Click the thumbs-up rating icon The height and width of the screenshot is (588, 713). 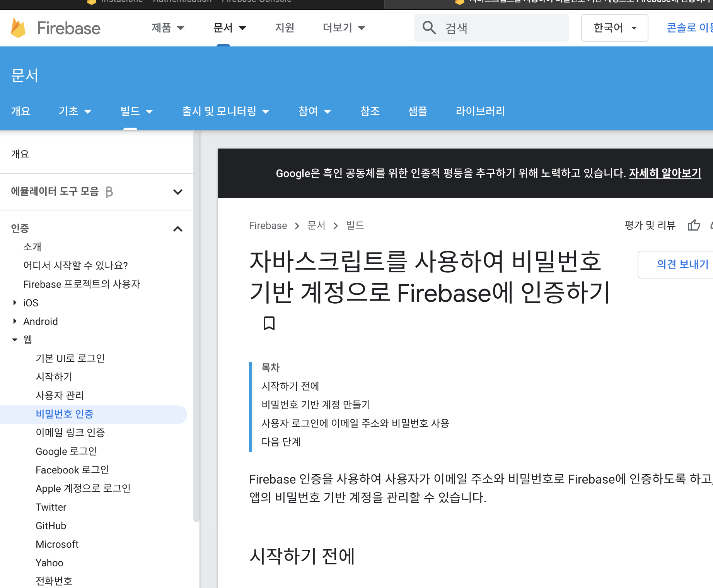[694, 225]
